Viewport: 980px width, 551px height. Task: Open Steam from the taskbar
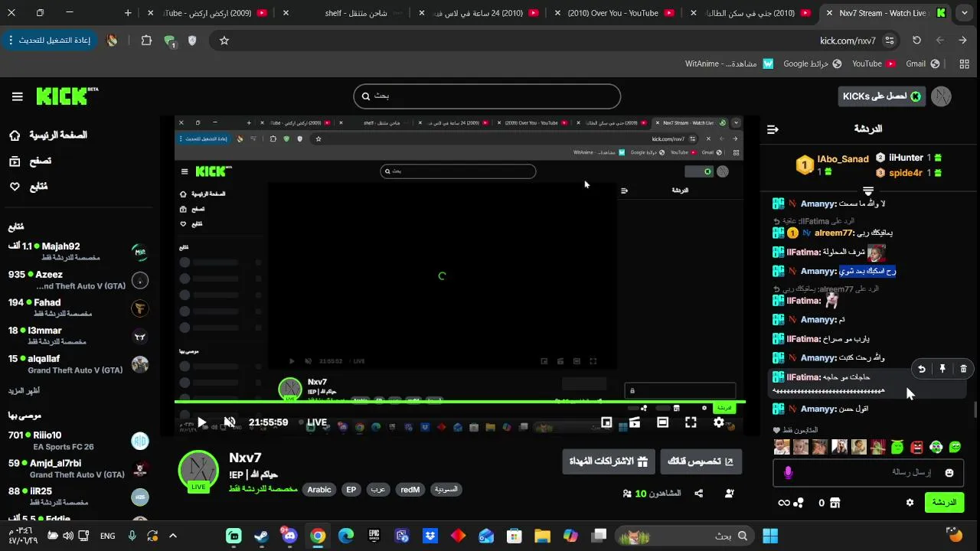(261, 536)
